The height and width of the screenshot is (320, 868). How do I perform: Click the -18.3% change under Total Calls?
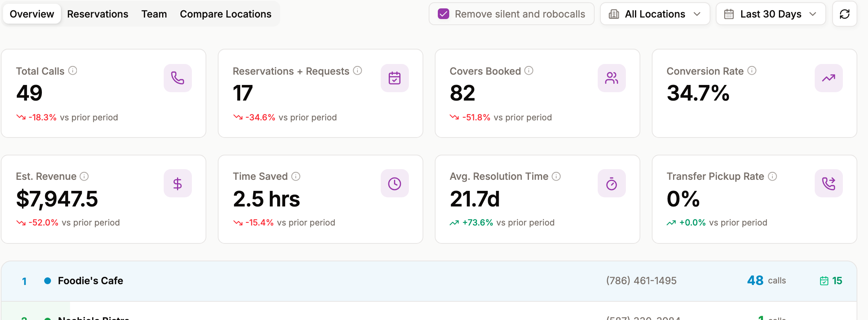[43, 117]
